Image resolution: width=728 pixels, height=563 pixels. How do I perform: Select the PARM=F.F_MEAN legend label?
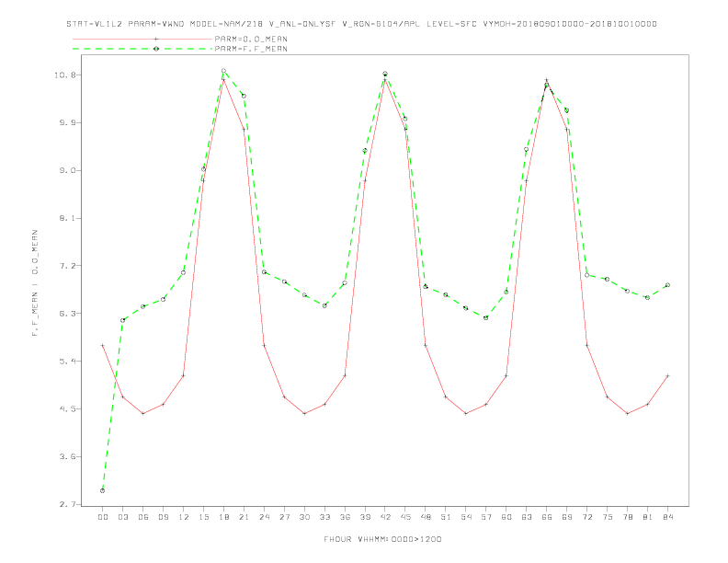coord(251,49)
